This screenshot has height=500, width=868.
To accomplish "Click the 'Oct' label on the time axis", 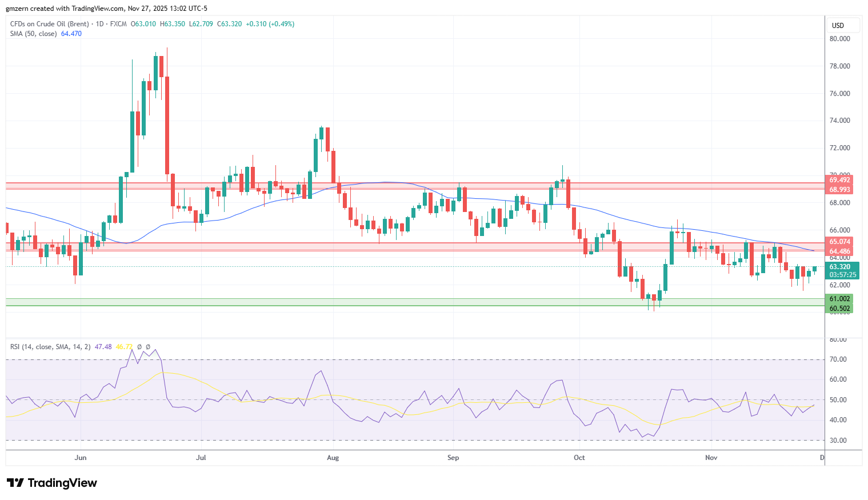I will click(x=579, y=458).
